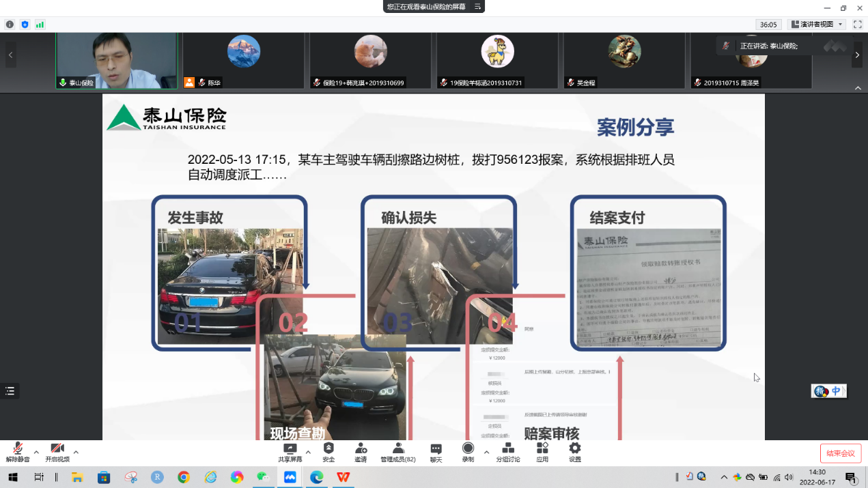
Task: Open the 聊天 chat panel
Action: tap(436, 452)
